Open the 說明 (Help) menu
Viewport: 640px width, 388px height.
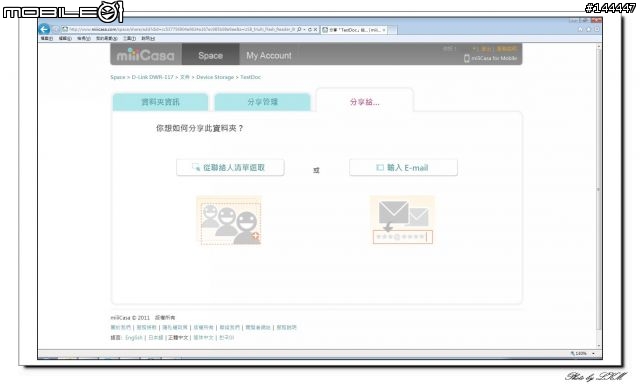pos(148,38)
